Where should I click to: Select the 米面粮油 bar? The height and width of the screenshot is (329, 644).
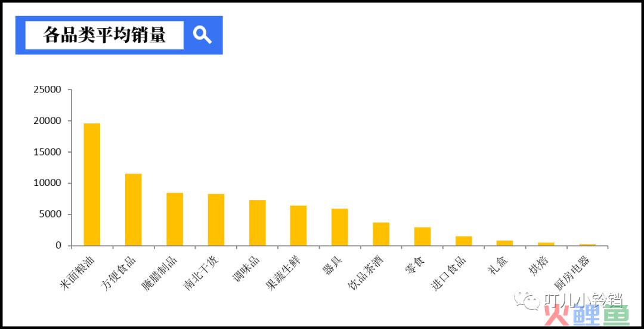(x=92, y=184)
